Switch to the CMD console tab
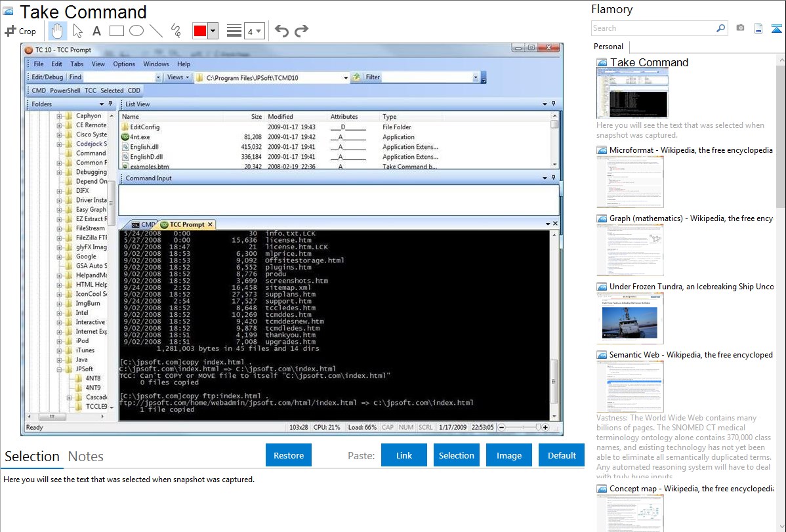Image resolution: width=786 pixels, height=532 pixels. pos(143,224)
